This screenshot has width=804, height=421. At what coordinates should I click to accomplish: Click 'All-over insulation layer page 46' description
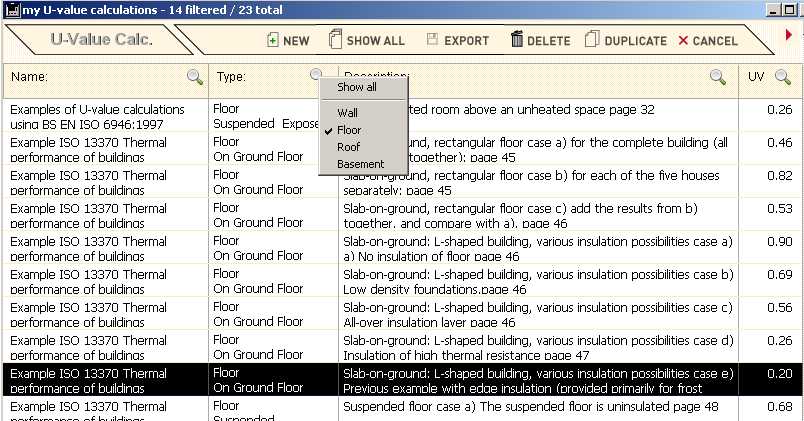coord(429,322)
